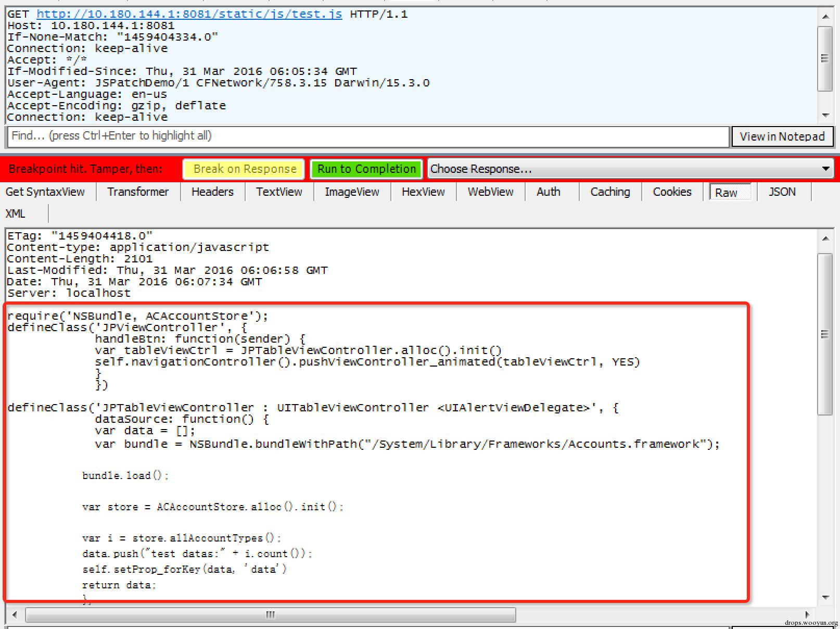Select the Headers tab
Screen dimensions: 840x629
pos(212,192)
